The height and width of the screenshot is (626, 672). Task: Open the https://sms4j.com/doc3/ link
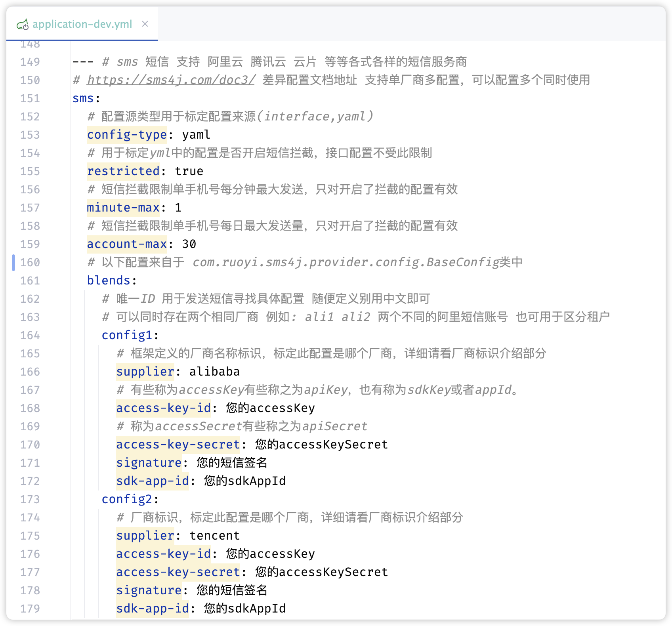[x=171, y=80]
